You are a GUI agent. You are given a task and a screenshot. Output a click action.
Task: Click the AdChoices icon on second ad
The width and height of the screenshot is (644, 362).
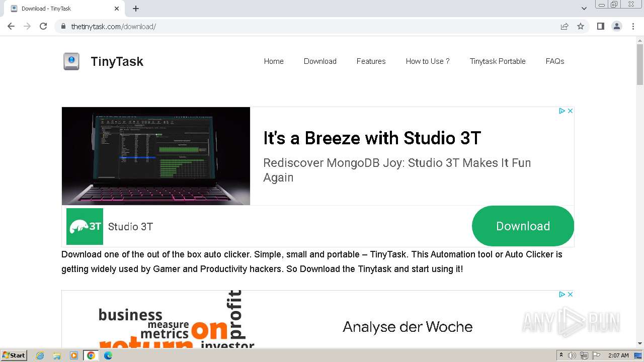(x=562, y=294)
